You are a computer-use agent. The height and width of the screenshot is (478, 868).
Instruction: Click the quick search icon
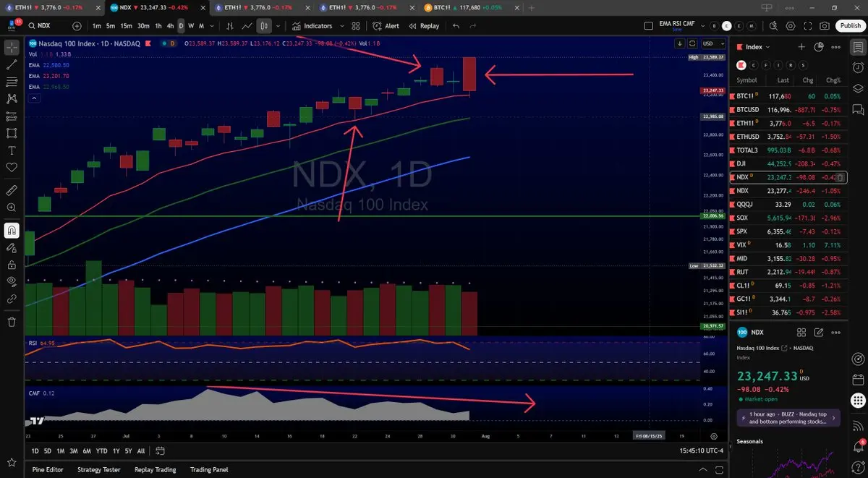click(774, 25)
